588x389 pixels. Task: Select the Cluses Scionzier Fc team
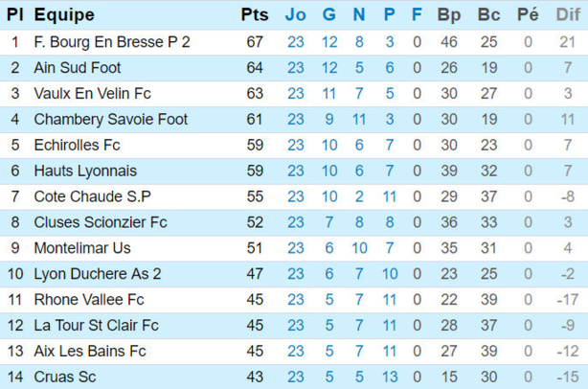pos(101,222)
